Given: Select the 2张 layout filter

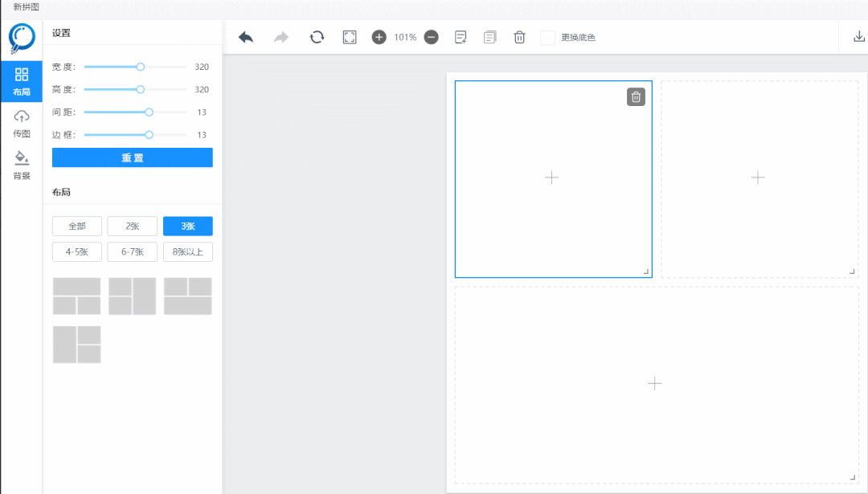Looking at the screenshot, I should pos(132,227).
